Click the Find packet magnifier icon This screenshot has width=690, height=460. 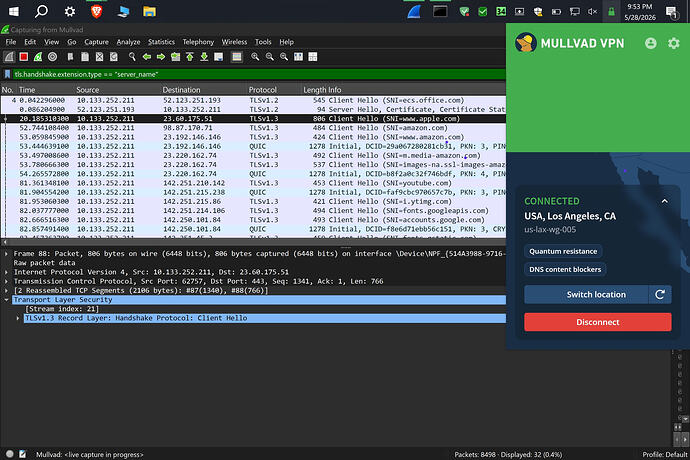click(132, 57)
